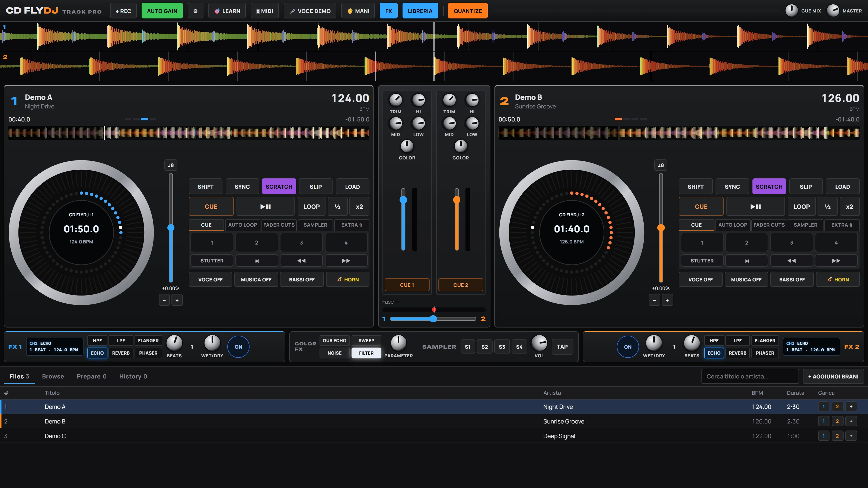Image resolution: width=868 pixels, height=488 pixels.
Task: Click Deck 1 play/pause button
Action: (266, 206)
